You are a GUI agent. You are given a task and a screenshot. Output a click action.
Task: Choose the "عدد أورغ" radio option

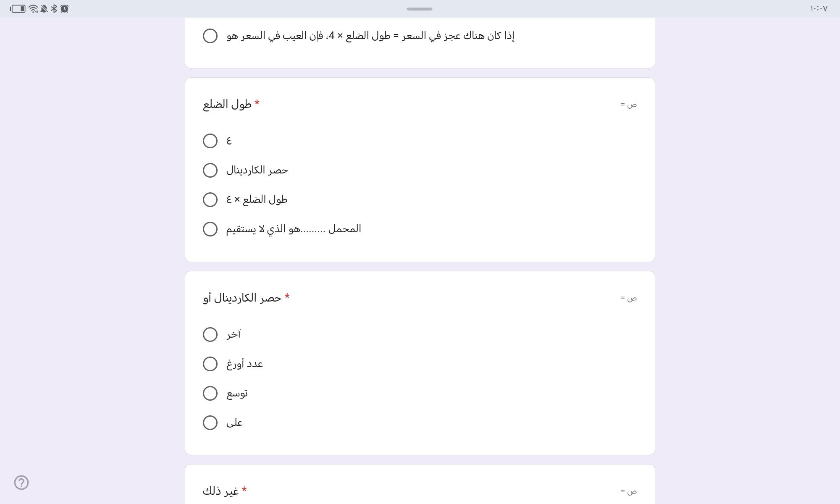pyautogui.click(x=210, y=364)
